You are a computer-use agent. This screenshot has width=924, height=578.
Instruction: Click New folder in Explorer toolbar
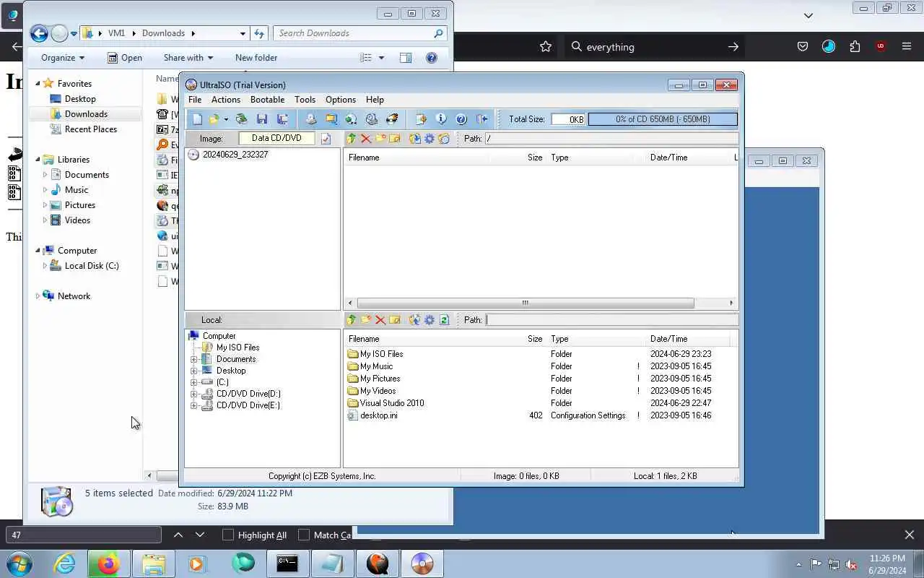(x=256, y=58)
